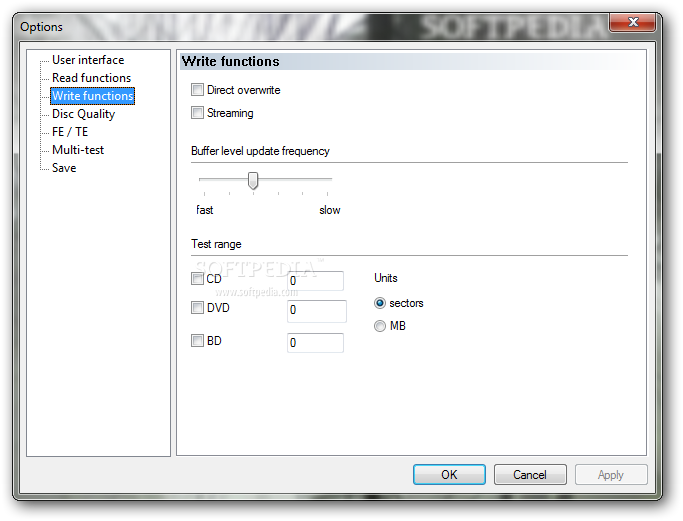Open the Save options page
The image size is (683, 521).
64,168
